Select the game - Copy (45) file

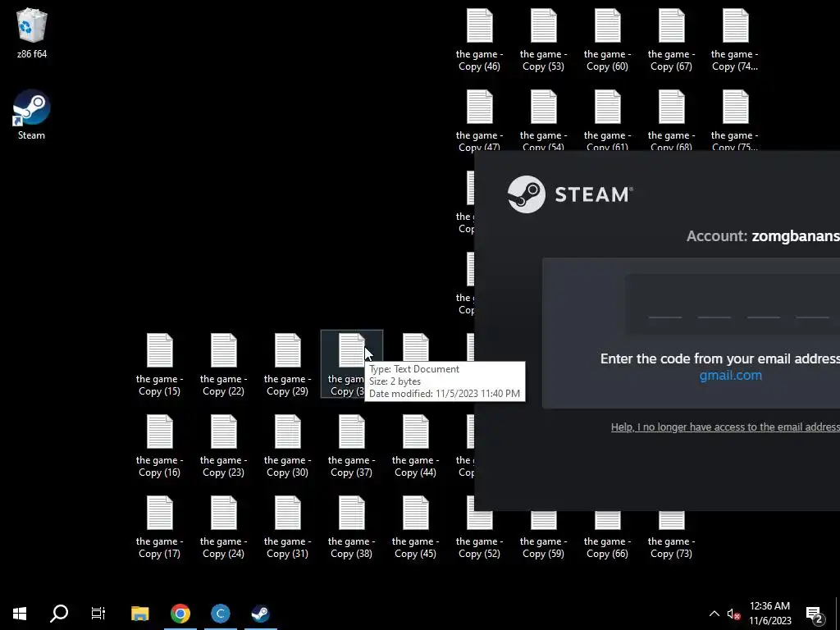(415, 527)
